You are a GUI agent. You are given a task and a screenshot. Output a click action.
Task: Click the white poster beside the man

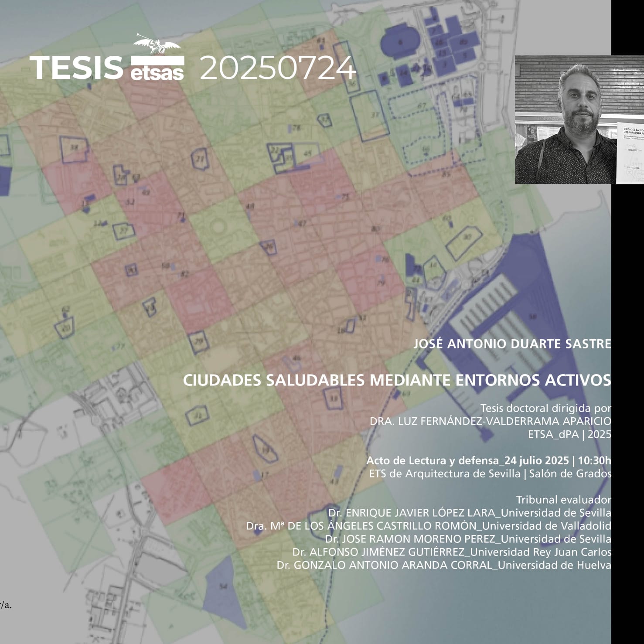coord(630,153)
